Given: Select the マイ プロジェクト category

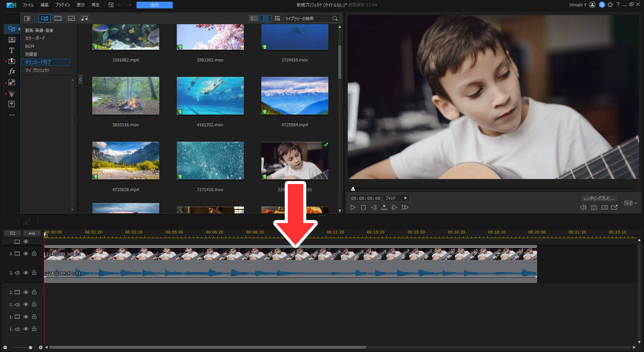Looking at the screenshot, I should coord(37,71).
